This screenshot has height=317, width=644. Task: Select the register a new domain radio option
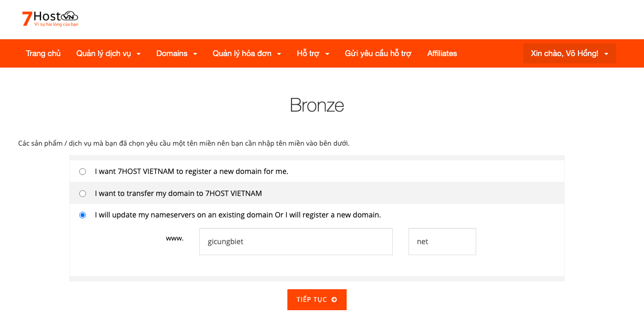(82, 171)
